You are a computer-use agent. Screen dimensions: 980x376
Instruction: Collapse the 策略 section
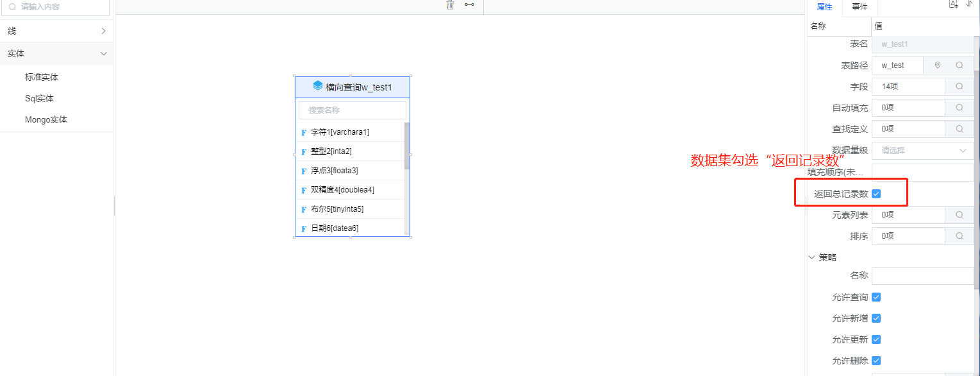[813, 257]
